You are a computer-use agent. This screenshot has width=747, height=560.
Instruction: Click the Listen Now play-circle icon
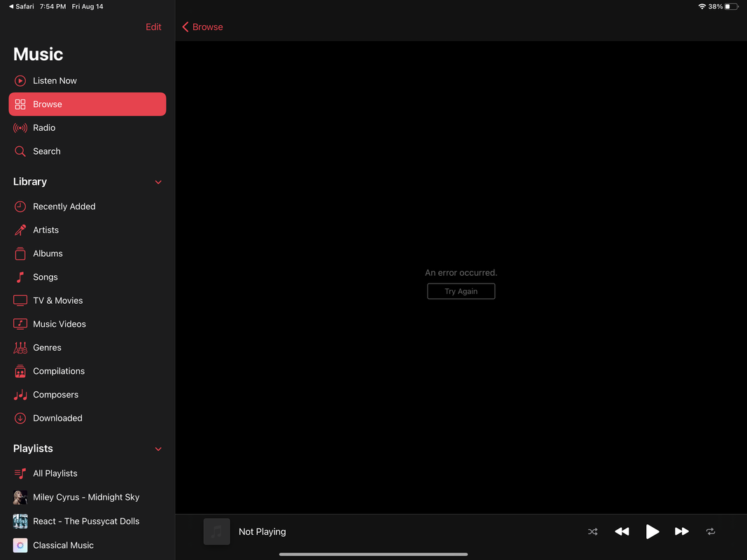pyautogui.click(x=20, y=81)
